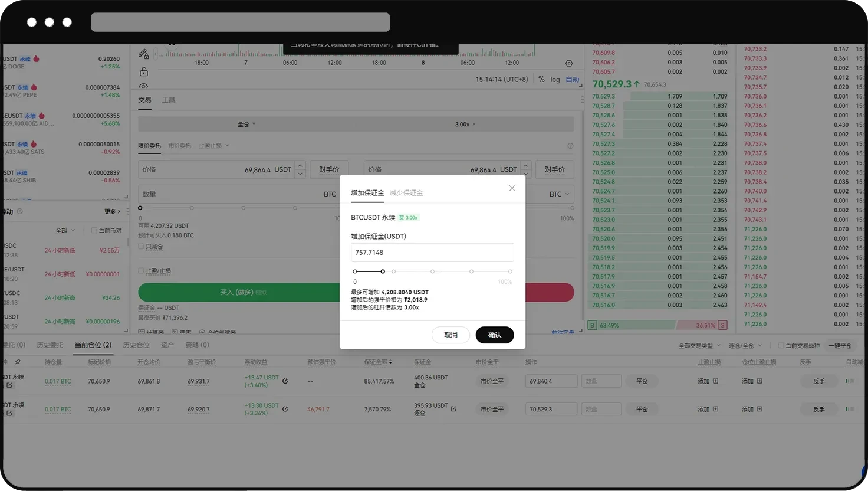Click the left 对手价 button
The width and height of the screenshot is (868, 491).
click(329, 170)
